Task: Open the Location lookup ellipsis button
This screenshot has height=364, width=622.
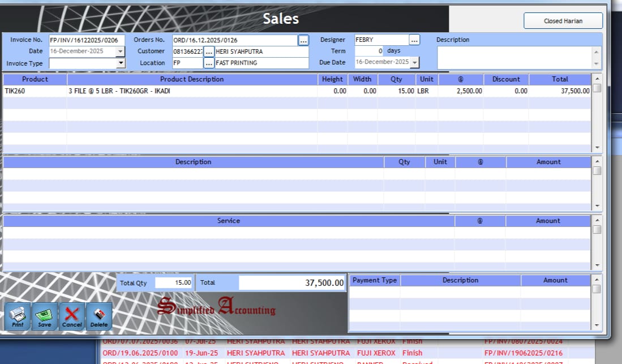Action: click(209, 63)
